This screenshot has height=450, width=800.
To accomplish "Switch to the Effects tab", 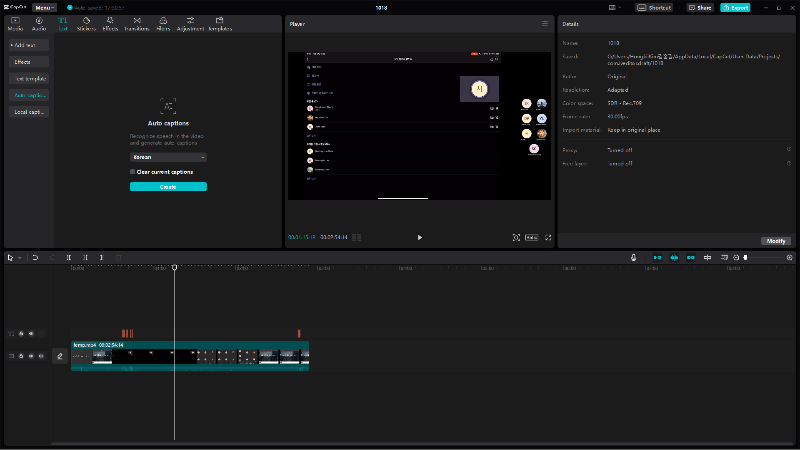I will click(x=110, y=24).
